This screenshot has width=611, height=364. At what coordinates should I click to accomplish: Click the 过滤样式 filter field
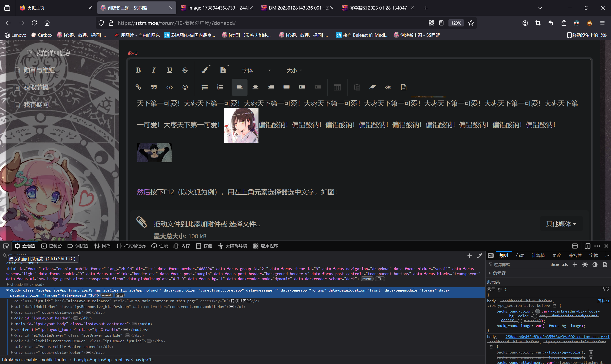tap(518, 265)
